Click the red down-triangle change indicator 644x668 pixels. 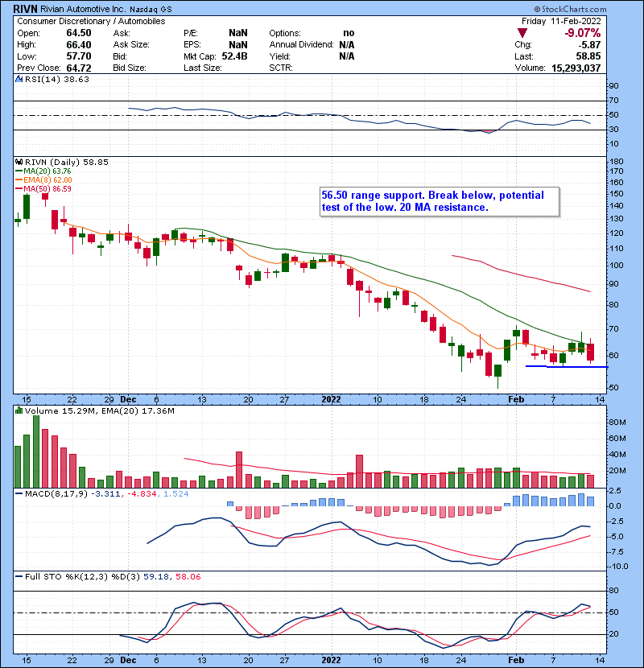[522, 33]
